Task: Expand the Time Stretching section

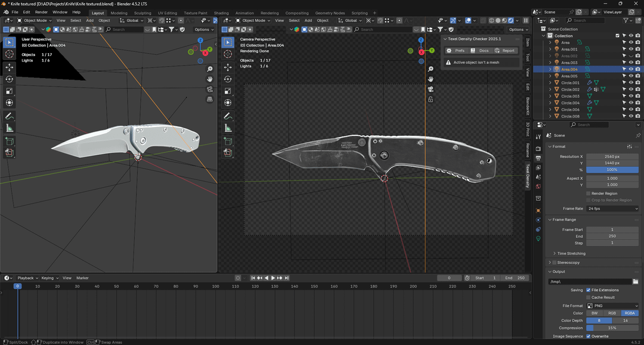Action: click(571, 253)
